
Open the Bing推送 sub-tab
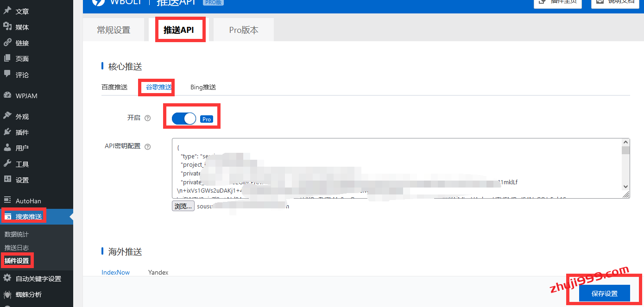tap(203, 87)
